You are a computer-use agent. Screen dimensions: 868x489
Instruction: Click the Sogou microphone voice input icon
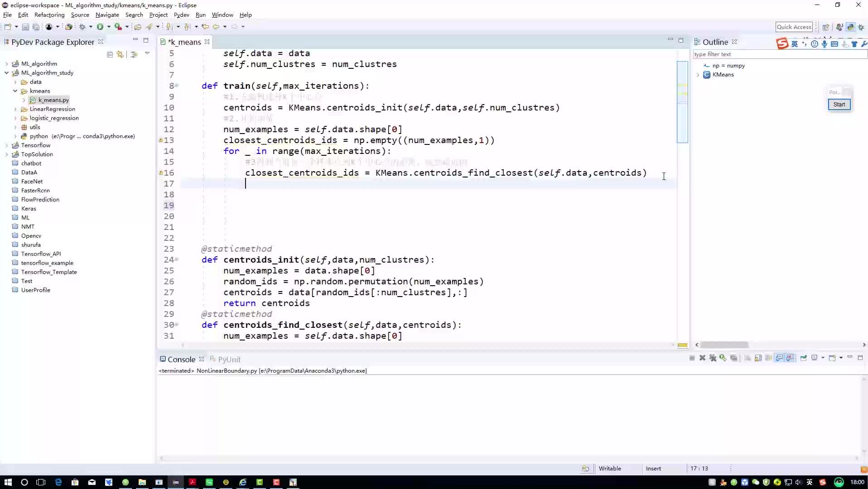[x=825, y=44]
